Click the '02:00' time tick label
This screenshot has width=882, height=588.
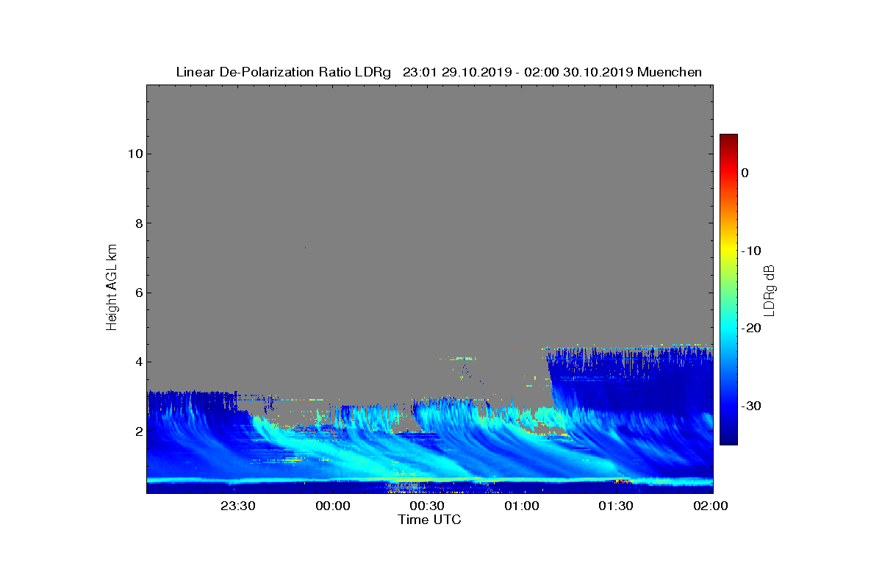711,506
